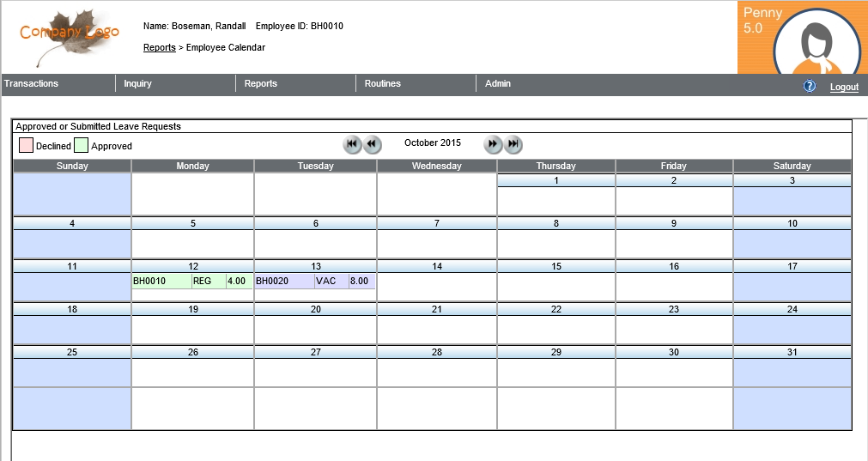Open the Transactions menu
Screen dimensions: 868x461
coord(32,83)
